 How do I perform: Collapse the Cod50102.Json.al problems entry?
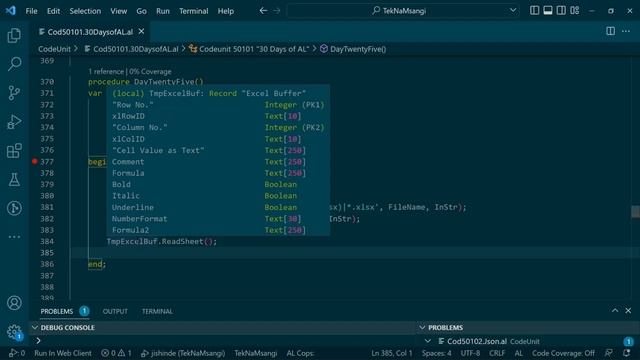point(428,341)
